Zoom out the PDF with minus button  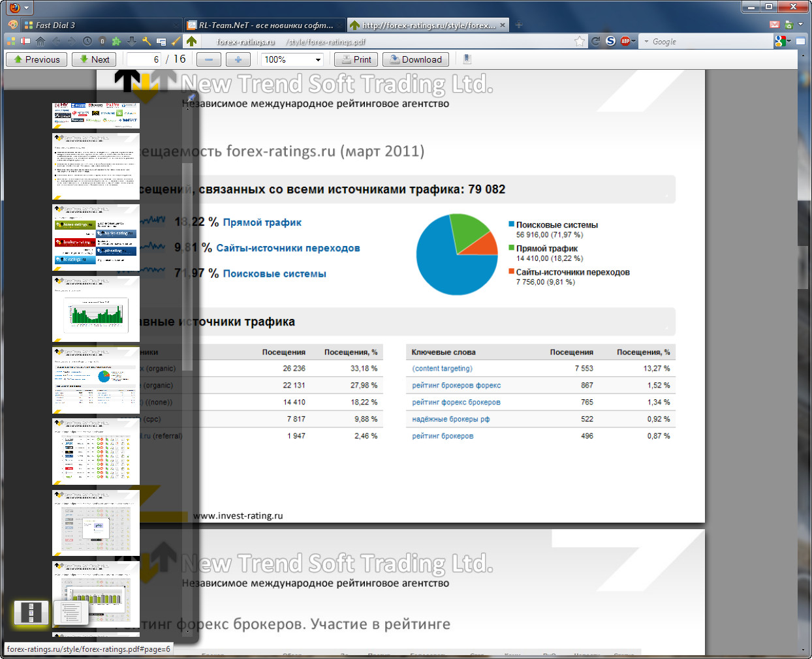(x=208, y=59)
